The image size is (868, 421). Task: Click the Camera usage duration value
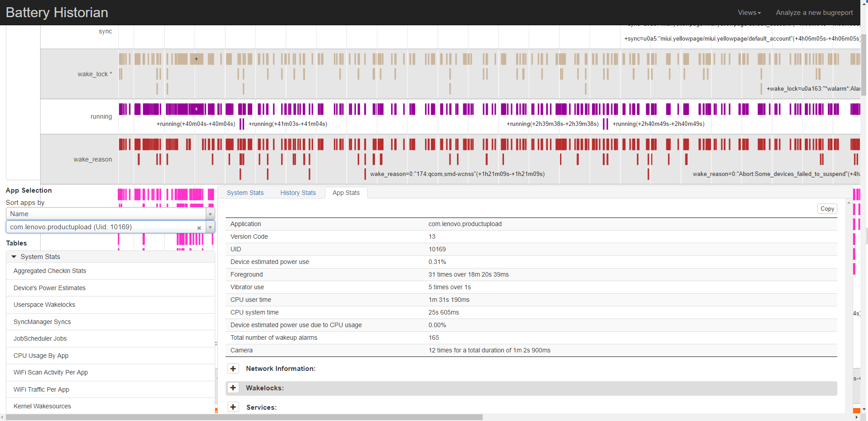coord(489,350)
